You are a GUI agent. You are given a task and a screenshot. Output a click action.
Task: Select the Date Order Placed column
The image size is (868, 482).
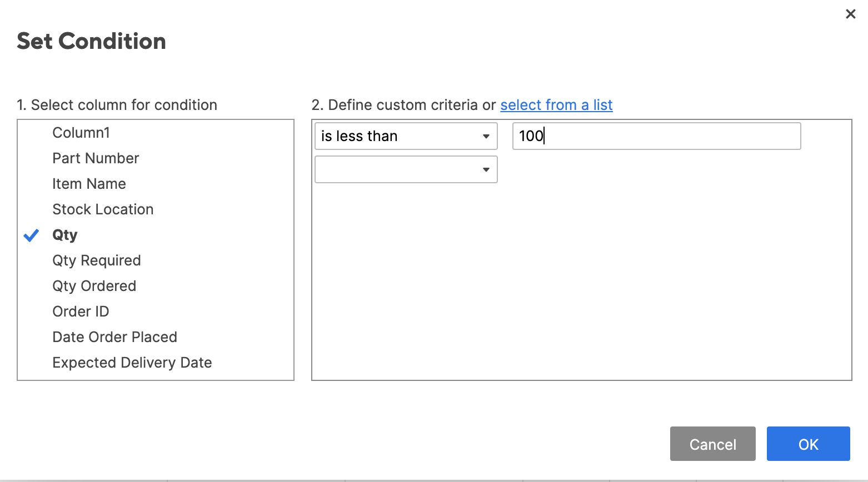(x=114, y=337)
